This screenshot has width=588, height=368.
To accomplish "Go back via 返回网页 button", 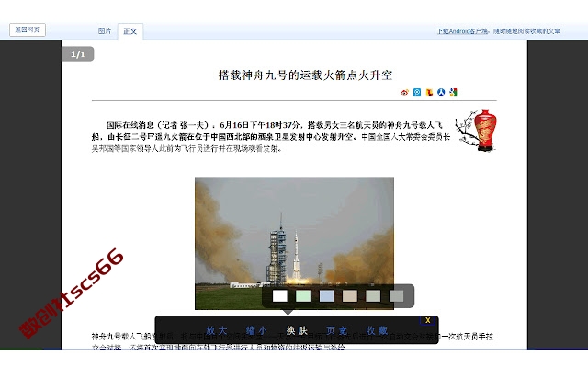I will pos(28,29).
